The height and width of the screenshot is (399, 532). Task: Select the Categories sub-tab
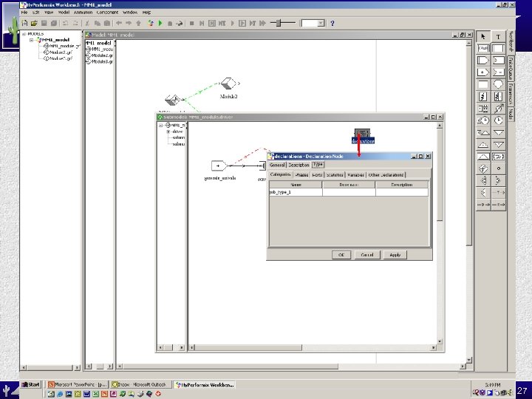point(281,174)
